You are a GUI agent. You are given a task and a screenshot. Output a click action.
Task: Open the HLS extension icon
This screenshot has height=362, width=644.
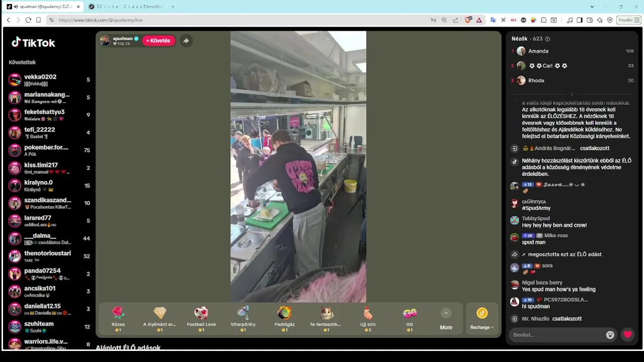514,20
